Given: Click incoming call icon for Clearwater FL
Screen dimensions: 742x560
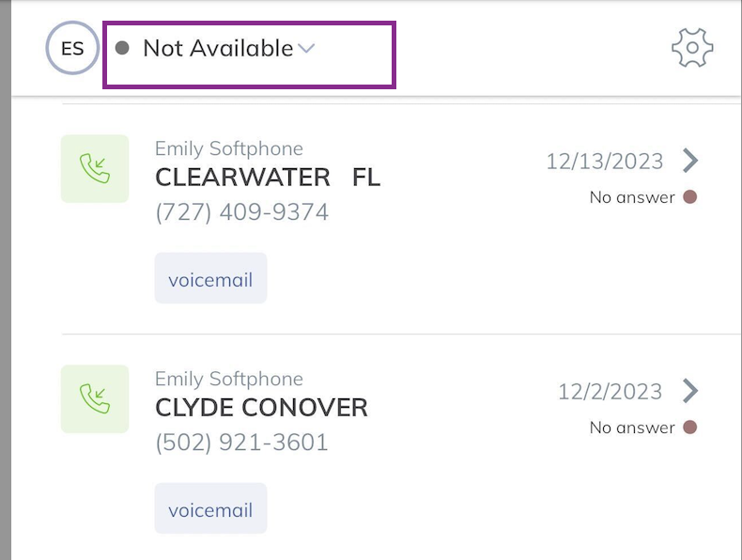Looking at the screenshot, I should click(95, 168).
